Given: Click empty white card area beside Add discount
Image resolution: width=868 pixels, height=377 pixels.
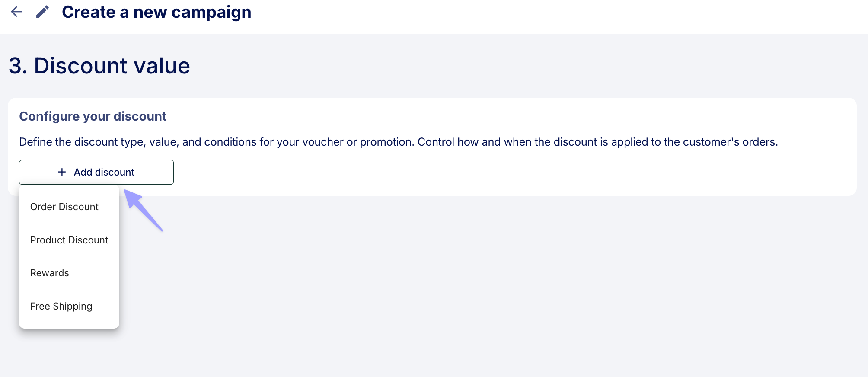Looking at the screenshot, I should (x=475, y=172).
